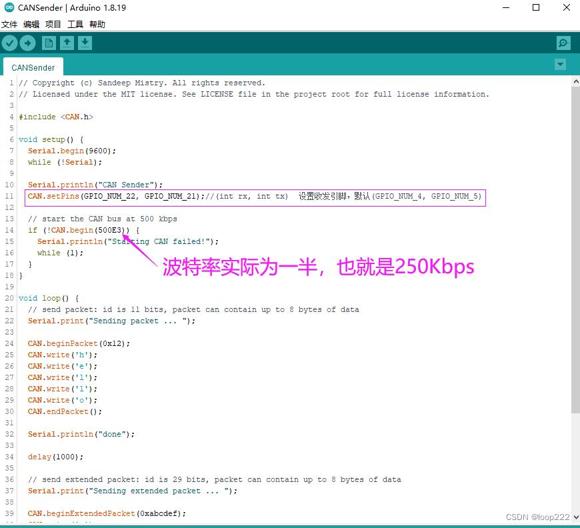Click 'void loop() {' line

[x=49, y=298]
